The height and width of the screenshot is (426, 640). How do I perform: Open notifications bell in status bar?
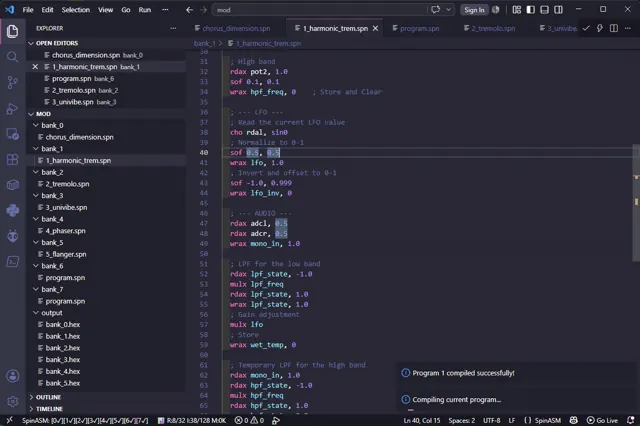pyautogui.click(x=631, y=420)
